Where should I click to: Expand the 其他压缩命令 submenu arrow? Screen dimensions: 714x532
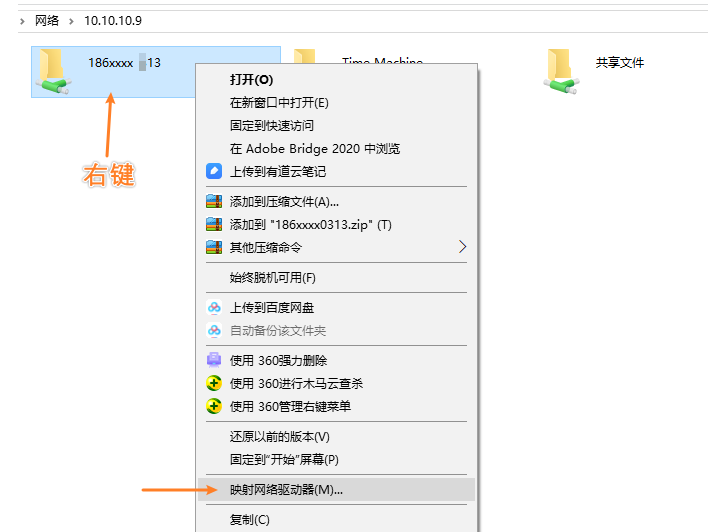pos(462,247)
